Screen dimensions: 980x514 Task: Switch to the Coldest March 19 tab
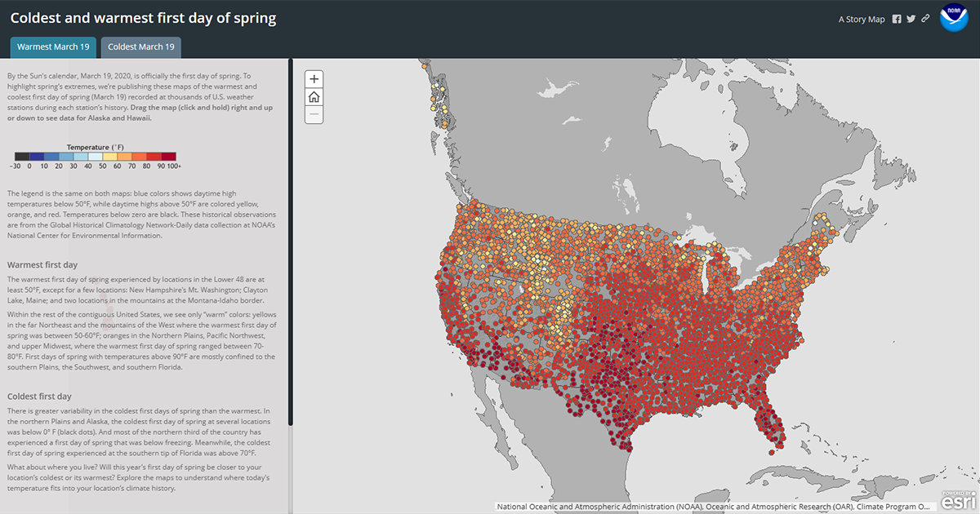tap(140, 47)
